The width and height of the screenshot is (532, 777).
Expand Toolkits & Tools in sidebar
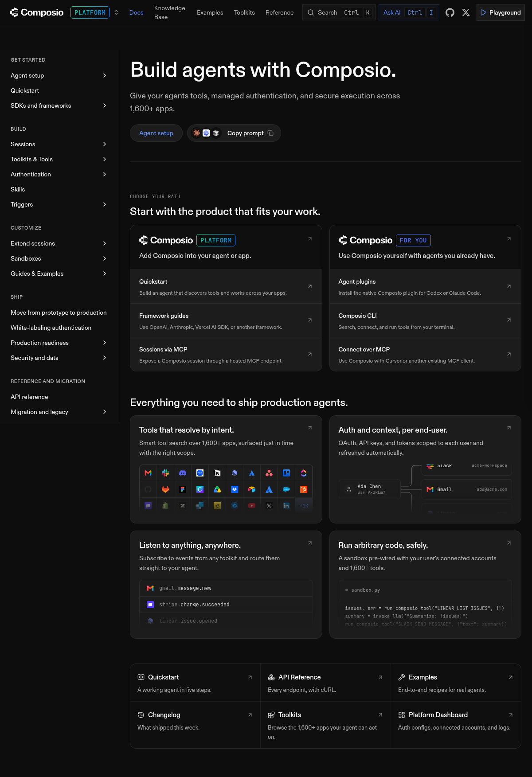coord(105,159)
